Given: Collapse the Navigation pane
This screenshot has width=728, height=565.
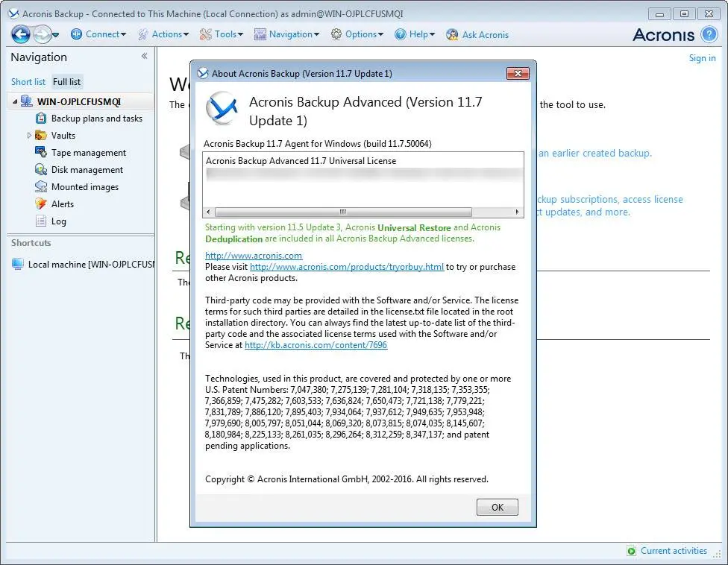Looking at the screenshot, I should point(145,56).
